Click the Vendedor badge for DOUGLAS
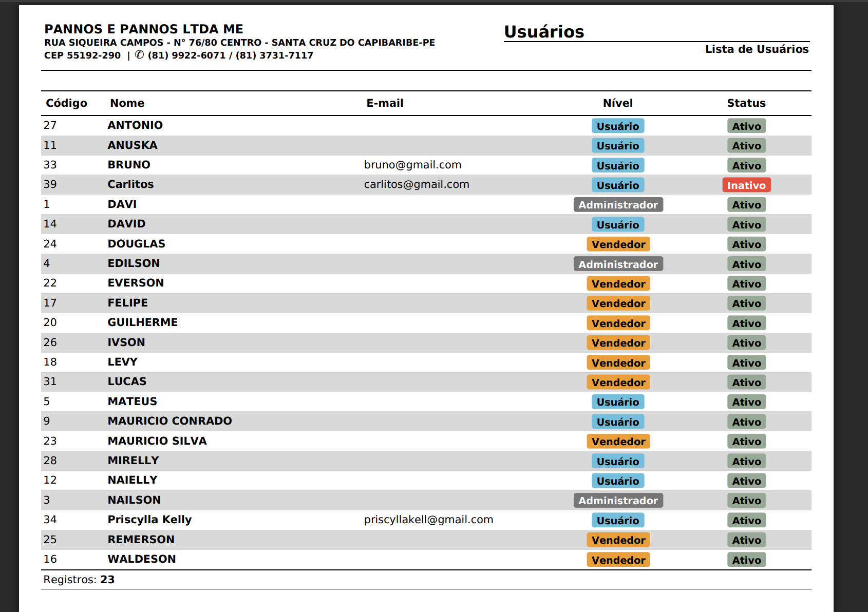The image size is (868, 612). point(618,244)
